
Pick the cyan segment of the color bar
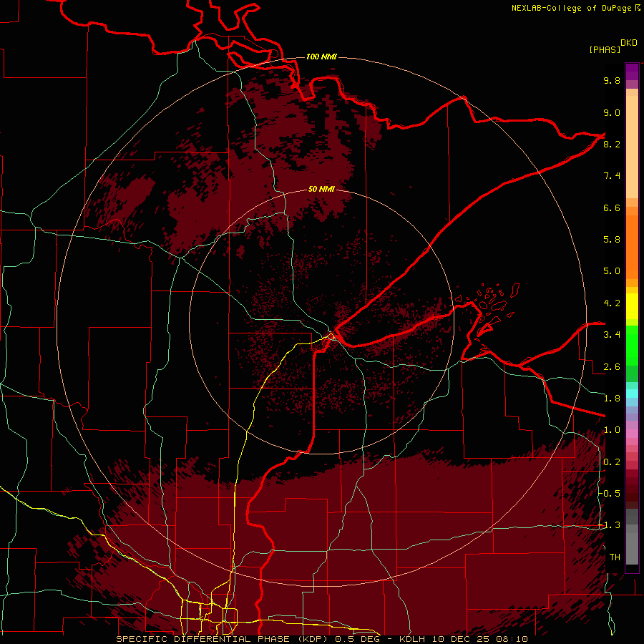[x=632, y=393]
